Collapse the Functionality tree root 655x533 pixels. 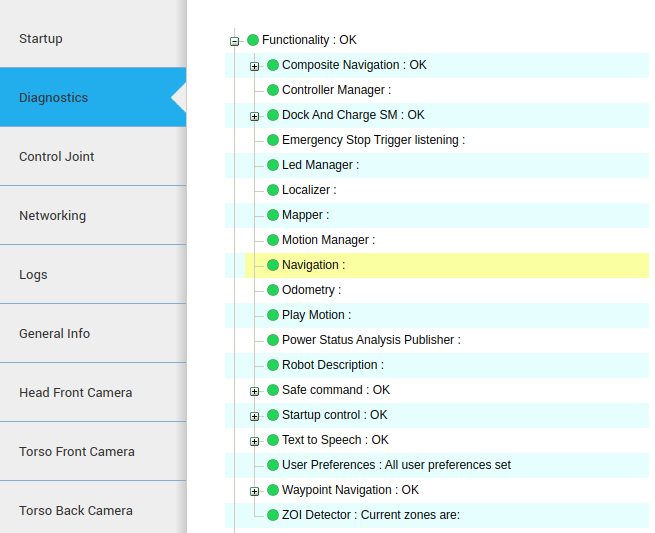234,41
